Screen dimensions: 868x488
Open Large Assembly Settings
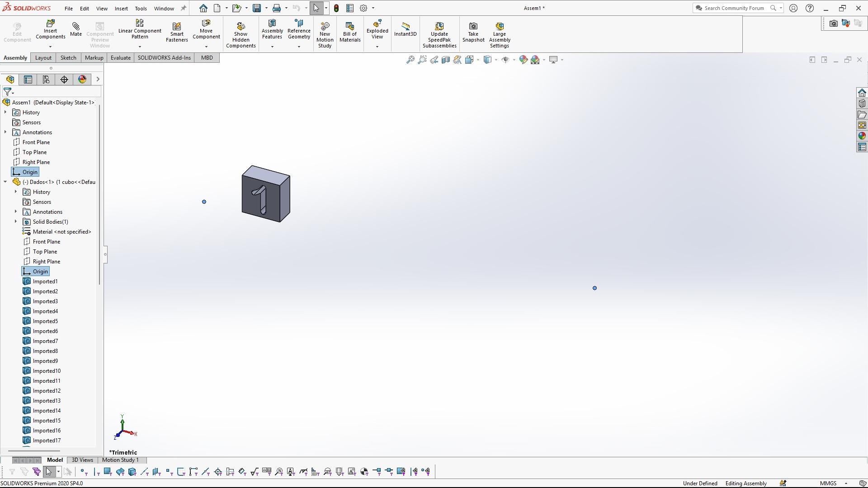(500, 34)
